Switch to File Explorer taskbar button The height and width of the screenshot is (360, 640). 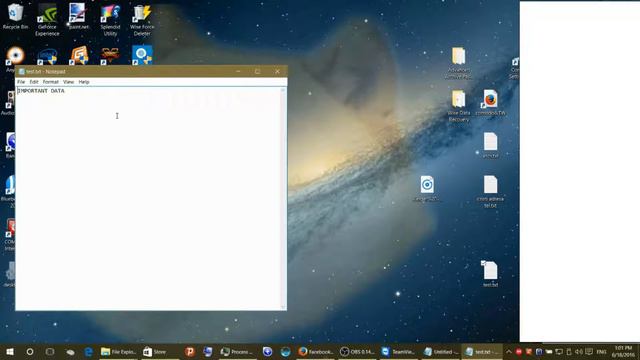pyautogui.click(x=118, y=351)
